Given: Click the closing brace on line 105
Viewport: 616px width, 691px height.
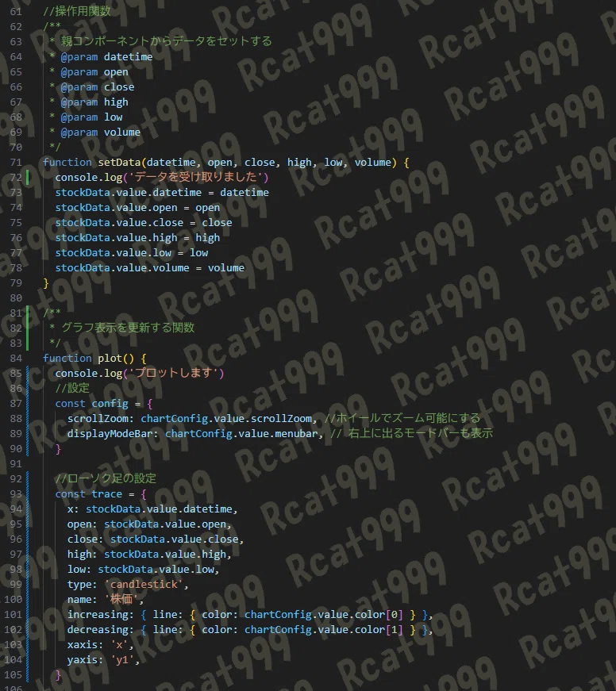Looking at the screenshot, I should pyautogui.click(x=58, y=675).
